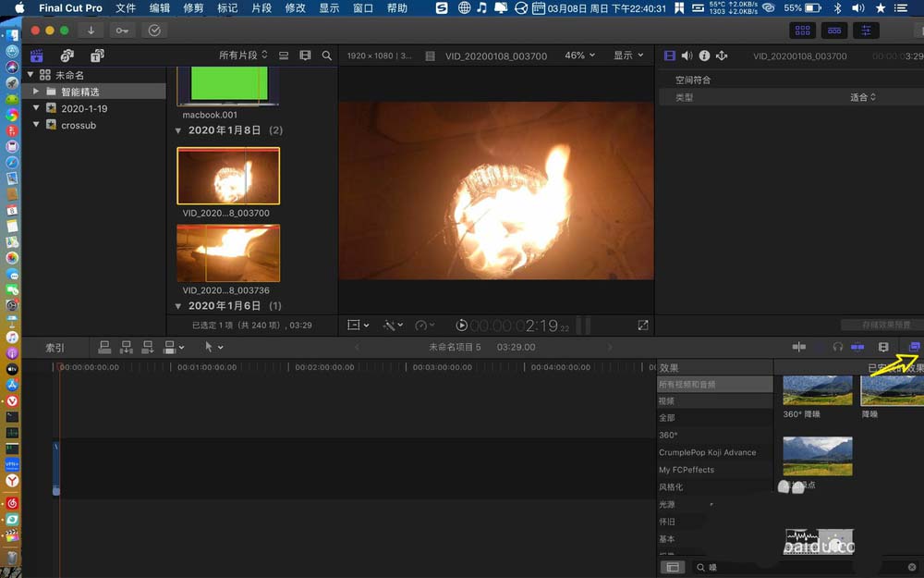This screenshot has height=578, width=924.
Task: Toggle the timeline panel visibility button
Action: [834, 31]
